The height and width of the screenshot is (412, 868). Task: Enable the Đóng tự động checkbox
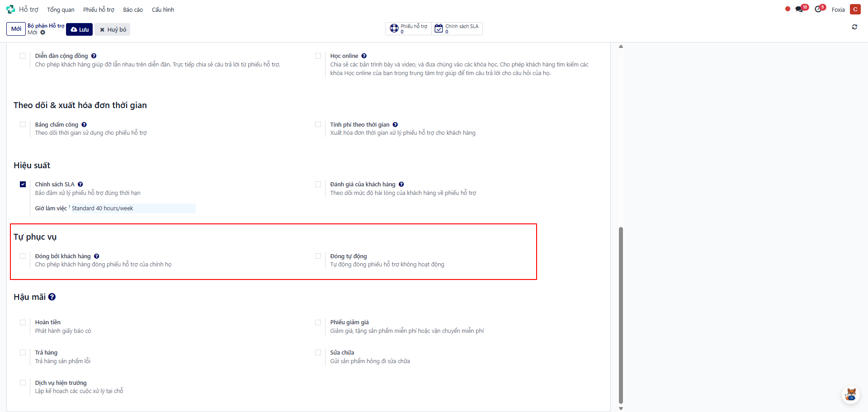pos(318,256)
